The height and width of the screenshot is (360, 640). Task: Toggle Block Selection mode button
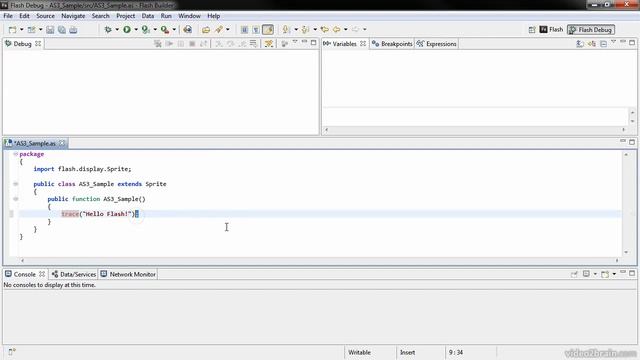coord(256,29)
